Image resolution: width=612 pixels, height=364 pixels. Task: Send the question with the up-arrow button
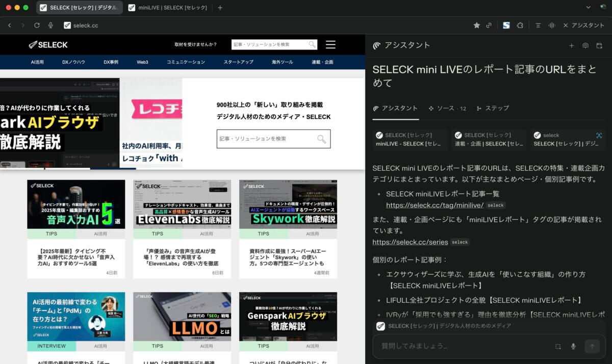(592, 346)
